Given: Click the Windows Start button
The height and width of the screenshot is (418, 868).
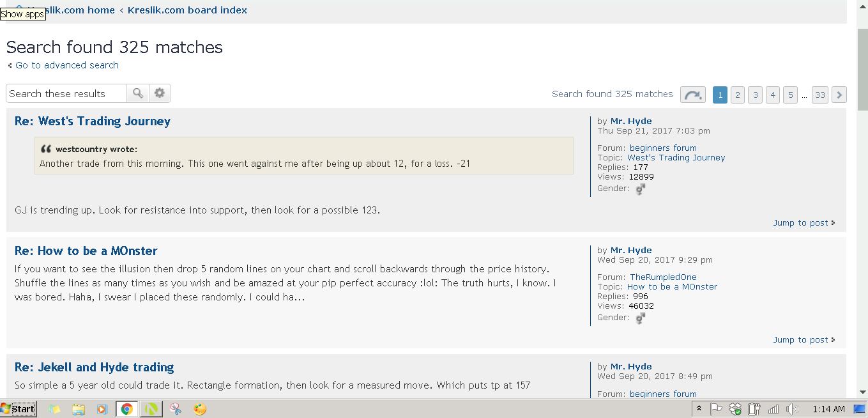Looking at the screenshot, I should [x=18, y=409].
